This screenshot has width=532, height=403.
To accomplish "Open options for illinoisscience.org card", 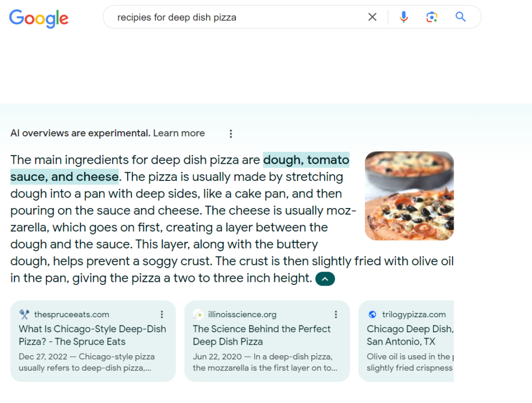I will pyautogui.click(x=336, y=314).
